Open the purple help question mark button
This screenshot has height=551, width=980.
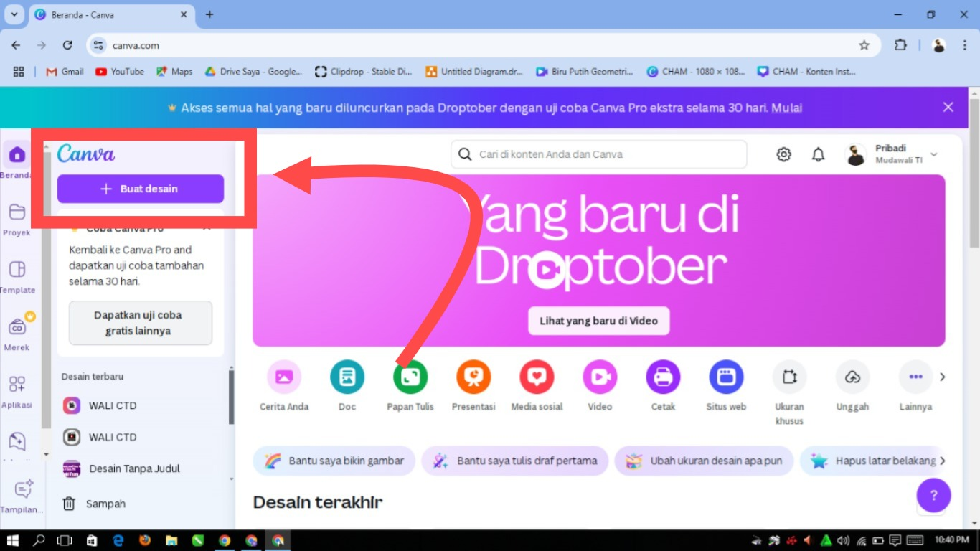click(x=934, y=495)
